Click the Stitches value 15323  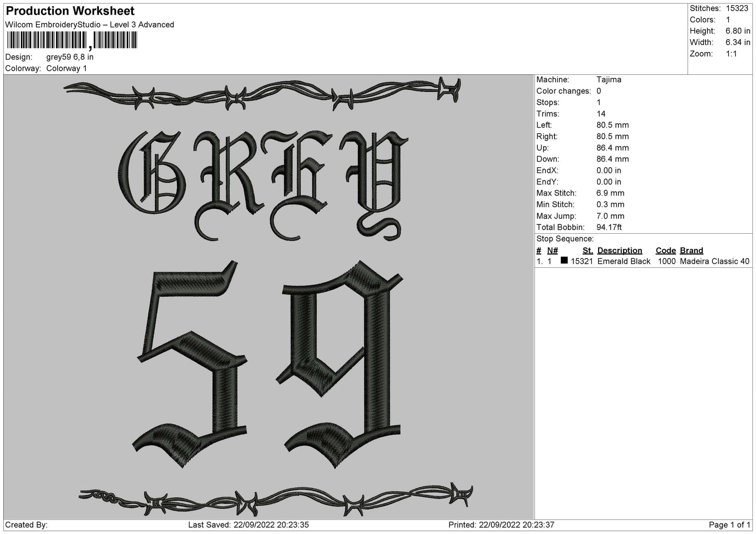[x=738, y=8]
